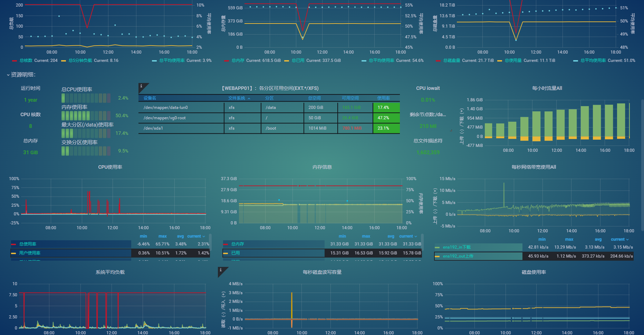Toggle 总平均使用率 series with Current 51.0%

click(x=593, y=61)
